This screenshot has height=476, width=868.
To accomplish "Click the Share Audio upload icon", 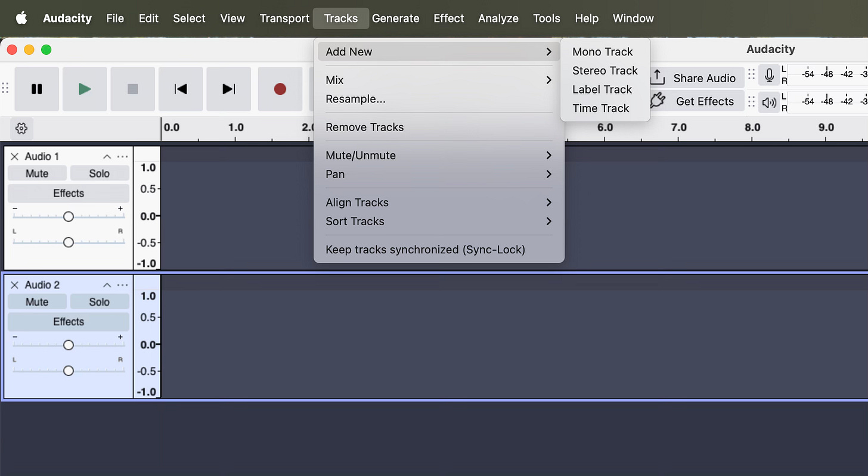I will (x=658, y=77).
